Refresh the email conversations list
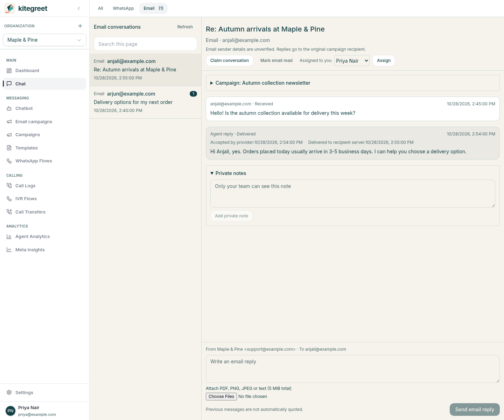Screen dimensions: 504x420 point(185,27)
